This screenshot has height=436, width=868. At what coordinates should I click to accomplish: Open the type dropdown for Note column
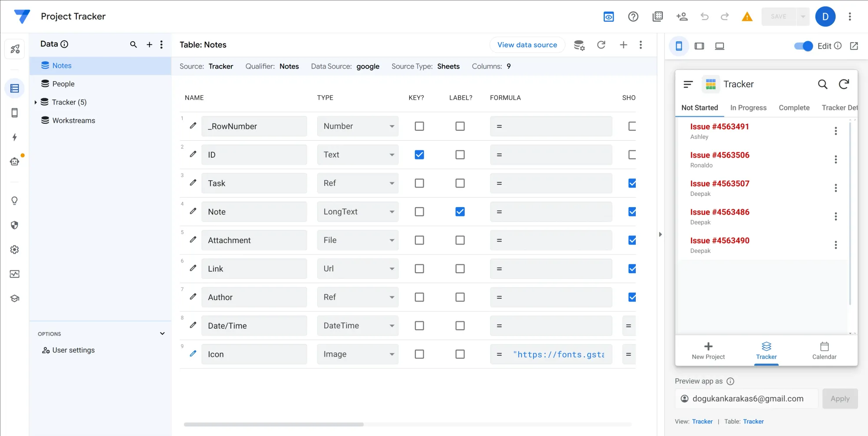[x=358, y=212]
